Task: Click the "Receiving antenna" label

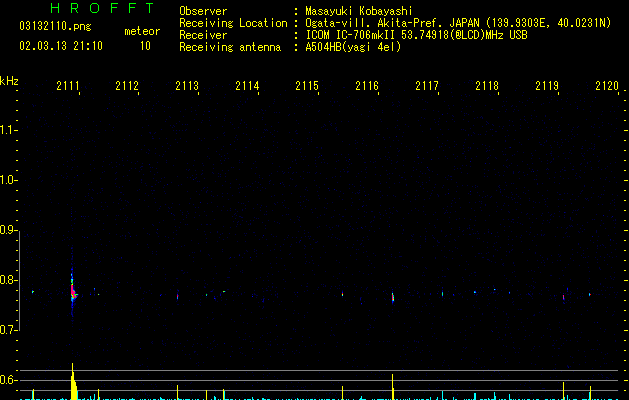Action: [x=230, y=47]
